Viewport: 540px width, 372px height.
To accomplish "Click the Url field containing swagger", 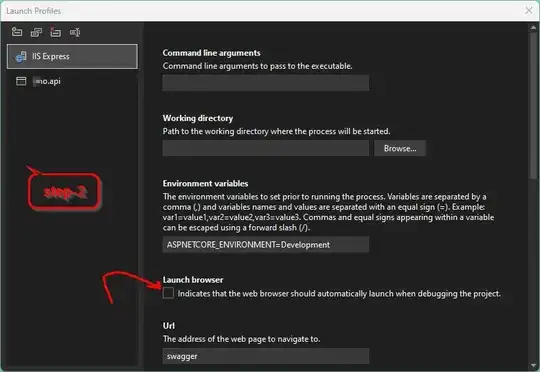I will click(x=266, y=356).
